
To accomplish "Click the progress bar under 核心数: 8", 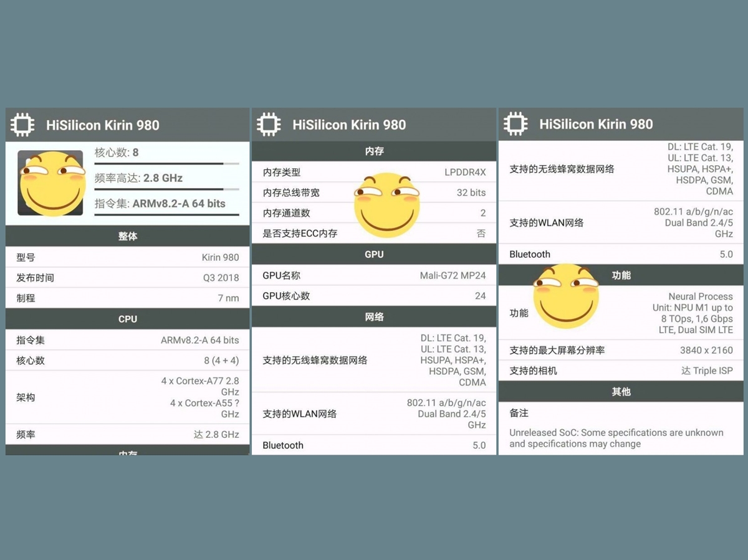I will point(166,164).
